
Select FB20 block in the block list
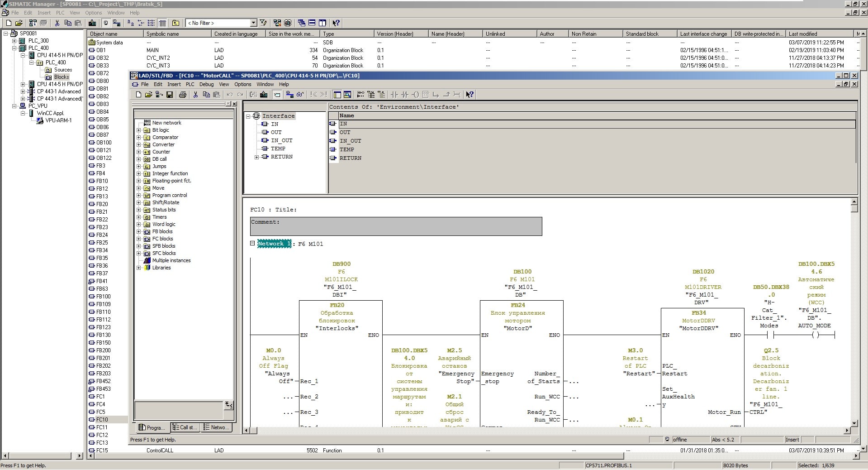(x=102, y=204)
